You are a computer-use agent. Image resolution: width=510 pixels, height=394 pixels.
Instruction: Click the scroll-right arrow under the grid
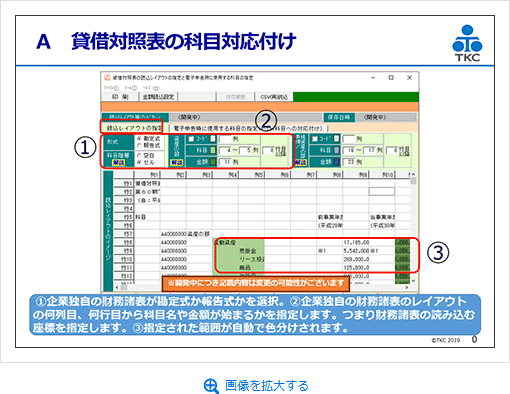(407, 287)
